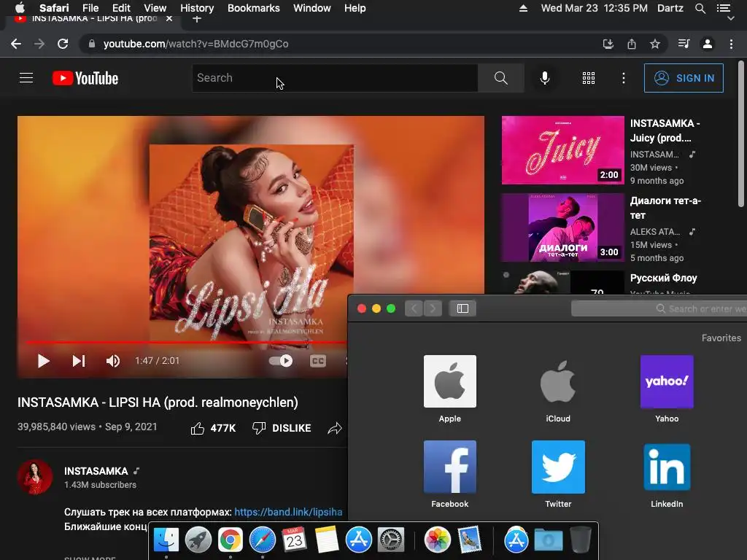Open Google Chrome from the Dock
Screen dimensions: 747x560
[230, 540]
